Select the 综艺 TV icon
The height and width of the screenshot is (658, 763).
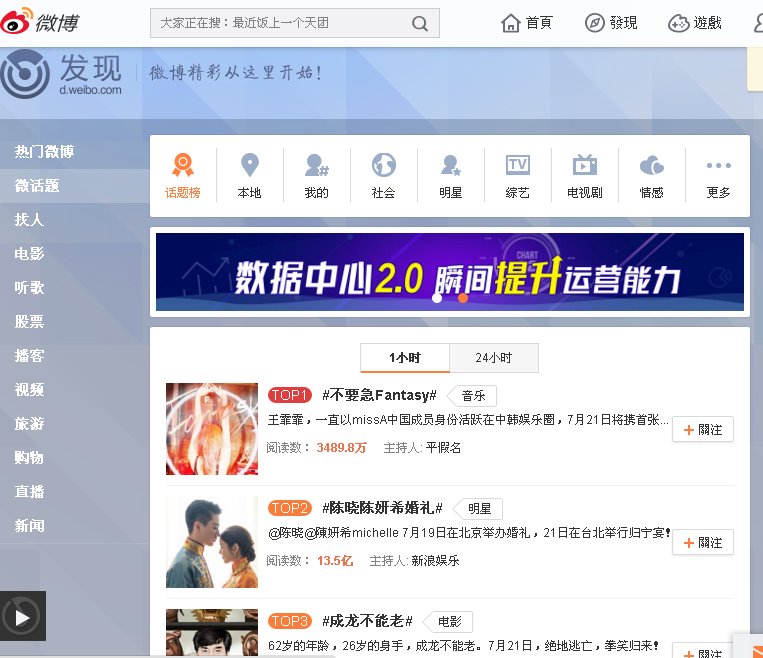tap(517, 165)
